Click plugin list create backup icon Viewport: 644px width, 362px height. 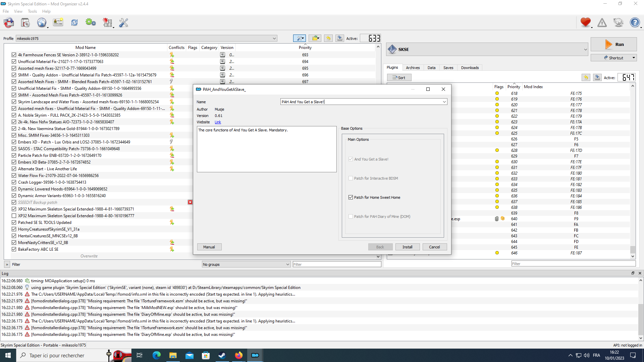[597, 77]
